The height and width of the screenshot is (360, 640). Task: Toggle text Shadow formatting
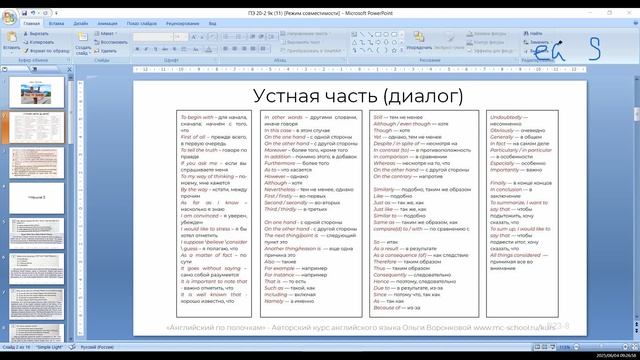pos(174,49)
